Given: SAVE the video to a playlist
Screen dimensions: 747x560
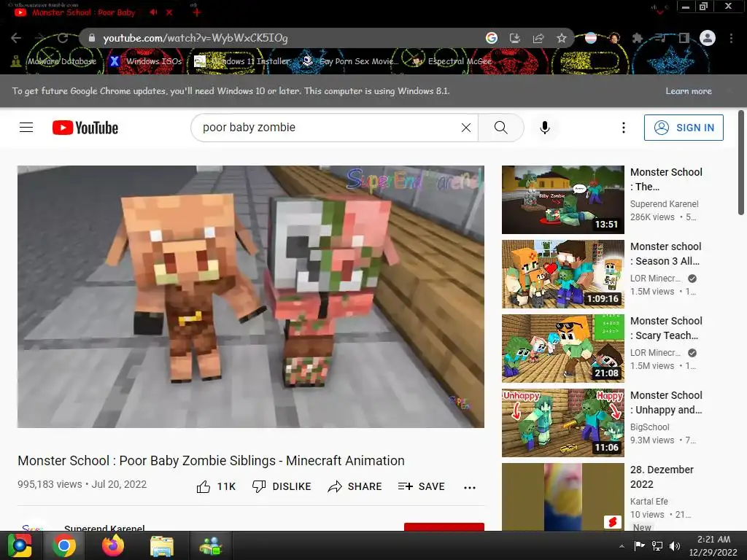Looking at the screenshot, I should 422,486.
